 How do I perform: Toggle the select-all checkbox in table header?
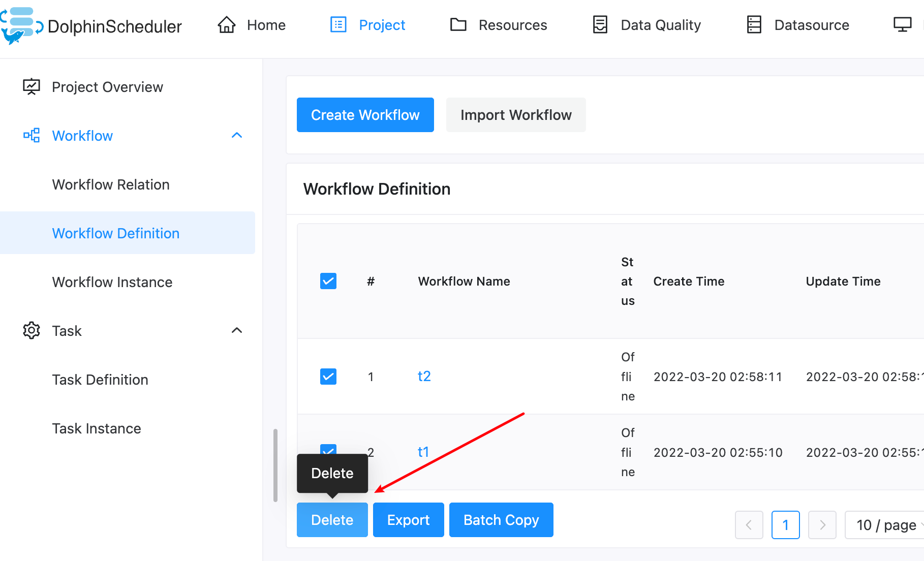pyautogui.click(x=328, y=281)
